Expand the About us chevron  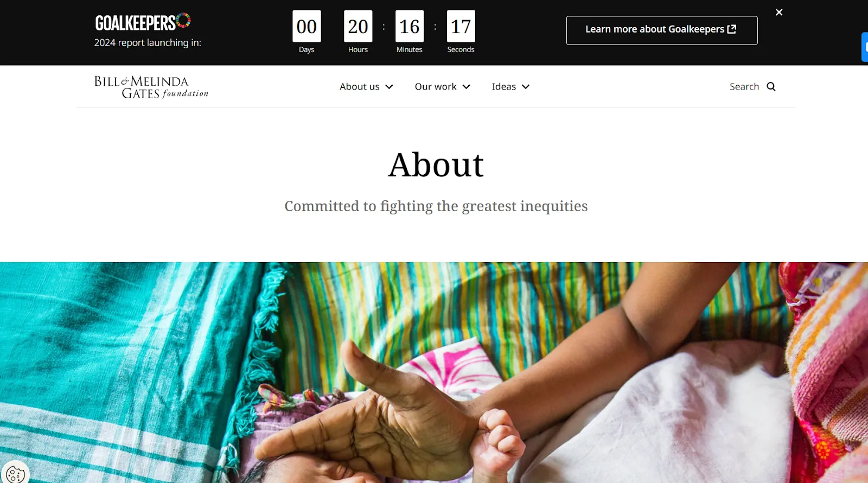[x=389, y=87]
